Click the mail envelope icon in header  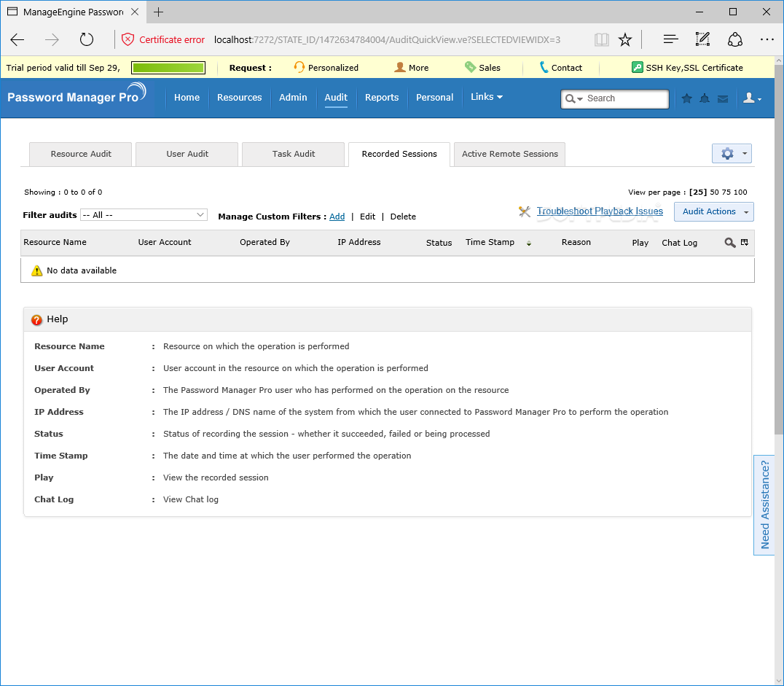pos(723,99)
